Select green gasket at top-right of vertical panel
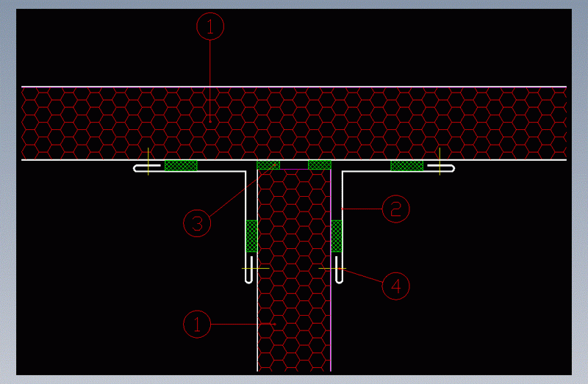Image resolution: width=588 pixels, height=384 pixels. click(x=320, y=164)
